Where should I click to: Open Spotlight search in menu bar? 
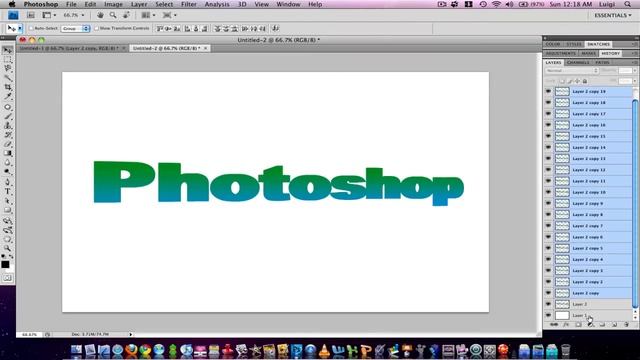627,4
